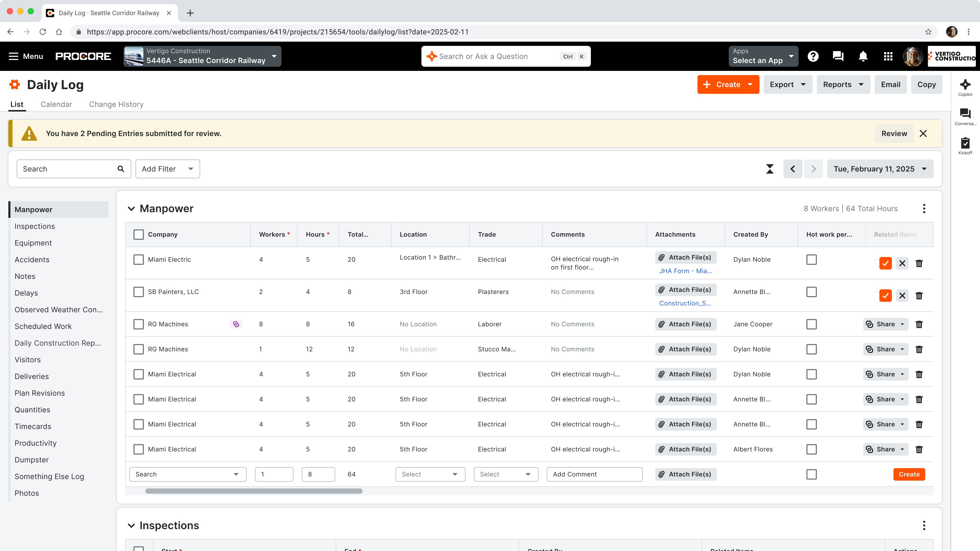Image resolution: width=980 pixels, height=551 pixels.
Task: Switch to the Calendar tab
Action: pyautogui.click(x=56, y=104)
